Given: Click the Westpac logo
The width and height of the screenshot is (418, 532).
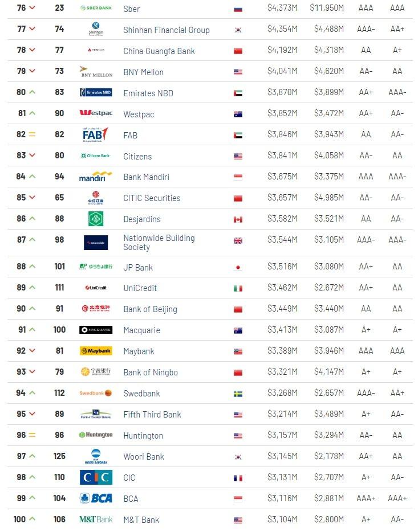Looking at the screenshot, I should coord(96,113).
